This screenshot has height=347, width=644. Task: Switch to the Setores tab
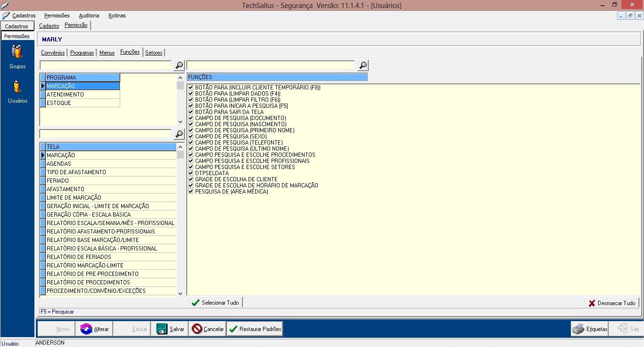[154, 53]
